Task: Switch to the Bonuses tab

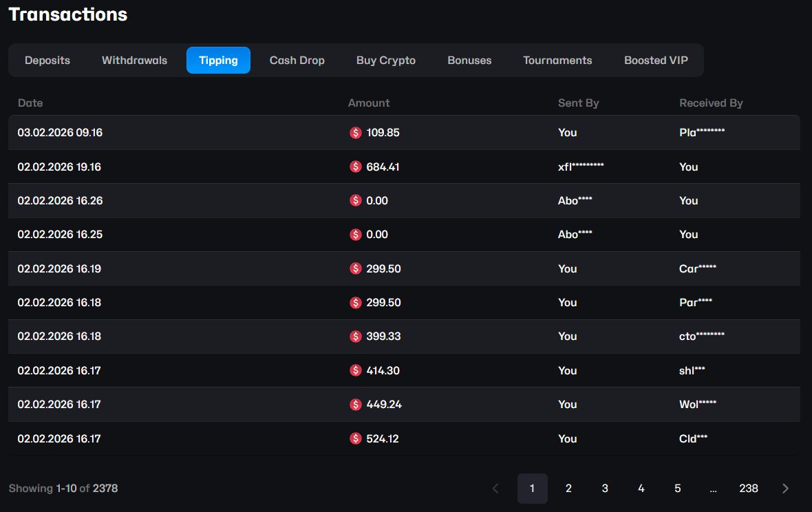Action: tap(469, 61)
